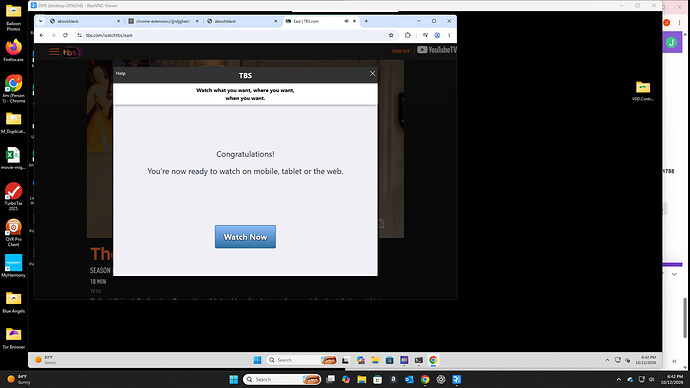This screenshot has width=690, height=388.
Task: Show hidden tray icons on the remote taskbar
Action: (x=607, y=360)
